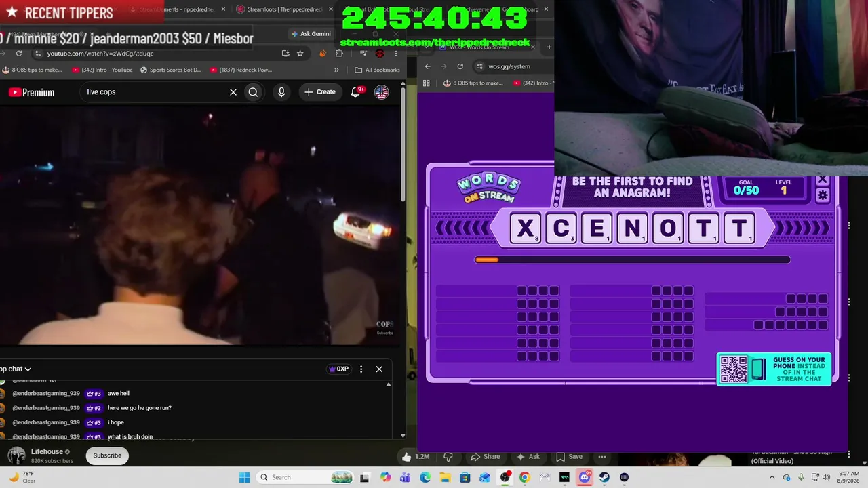Open Chrome three-dot menu in YouTube window
The width and height of the screenshot is (868, 488).
point(395,54)
